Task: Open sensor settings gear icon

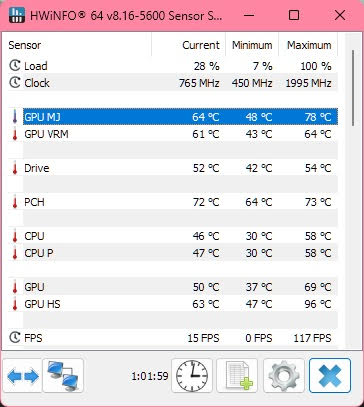Action: (284, 376)
